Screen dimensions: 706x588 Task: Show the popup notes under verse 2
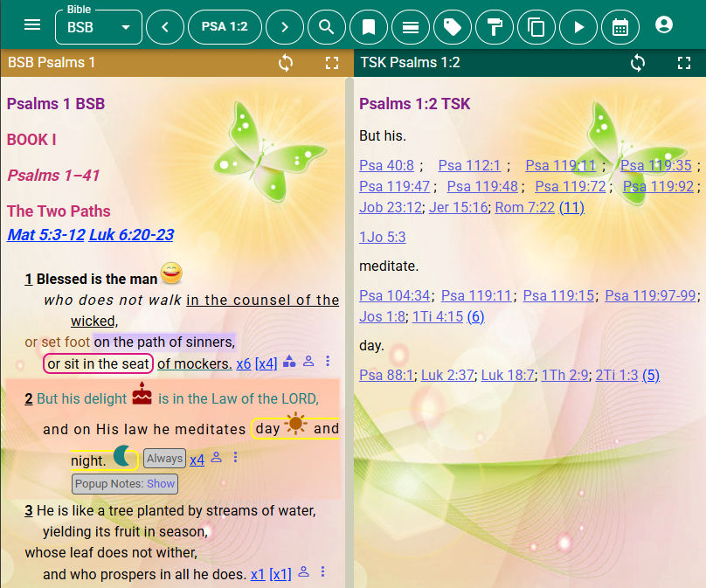(160, 483)
